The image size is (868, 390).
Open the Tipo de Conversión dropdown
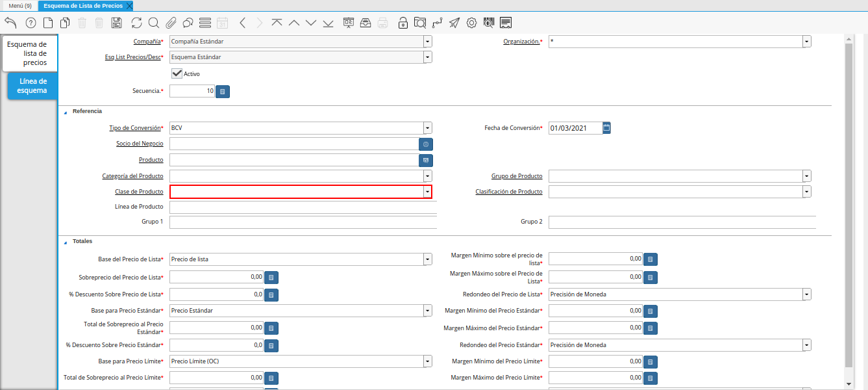pyautogui.click(x=427, y=128)
